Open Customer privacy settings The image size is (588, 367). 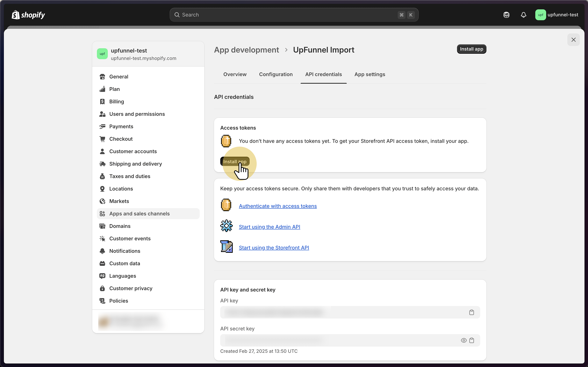pyautogui.click(x=131, y=288)
